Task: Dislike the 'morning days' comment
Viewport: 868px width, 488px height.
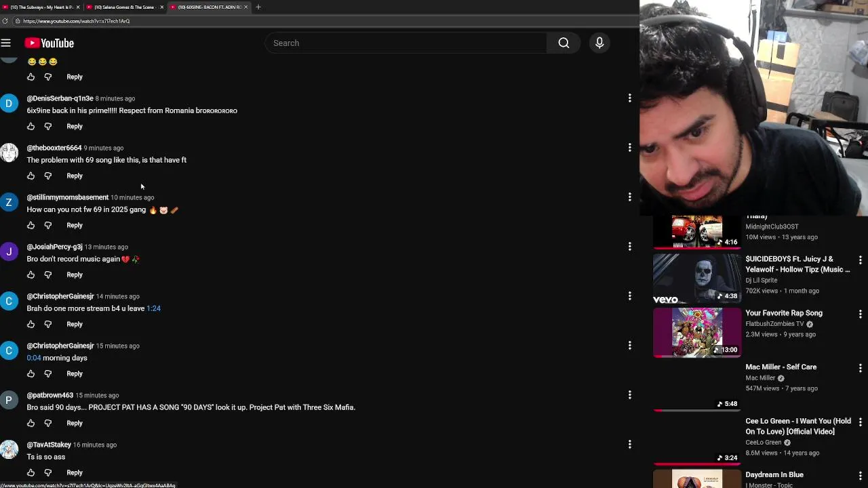Action: point(47,373)
